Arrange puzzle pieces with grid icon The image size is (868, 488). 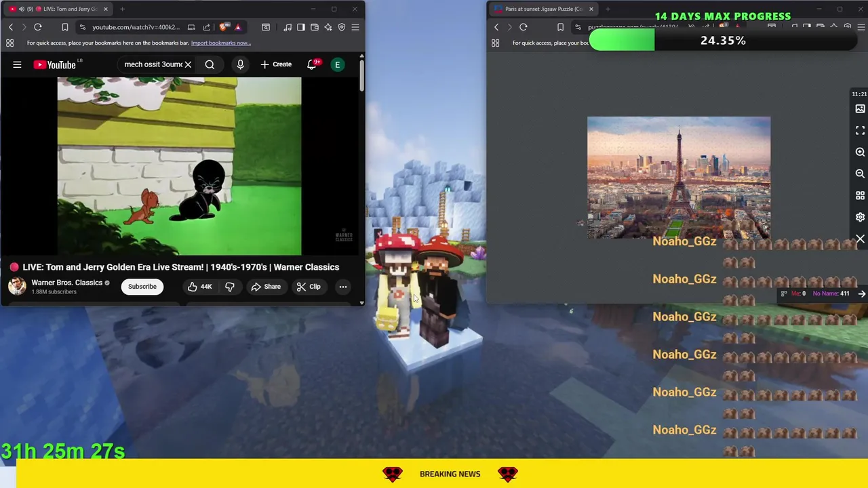click(x=860, y=196)
